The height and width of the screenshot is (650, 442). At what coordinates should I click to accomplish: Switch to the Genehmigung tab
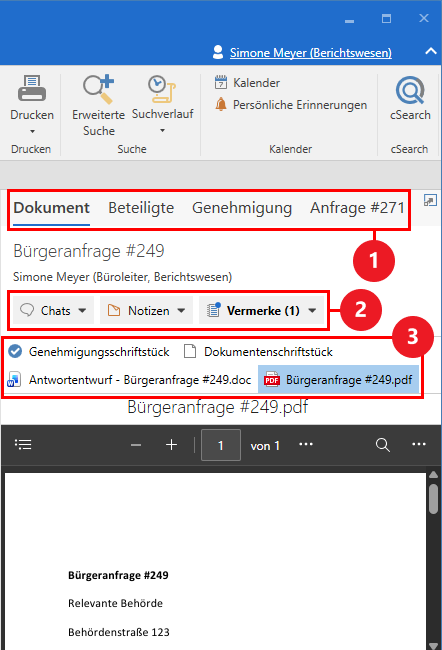pos(242,208)
